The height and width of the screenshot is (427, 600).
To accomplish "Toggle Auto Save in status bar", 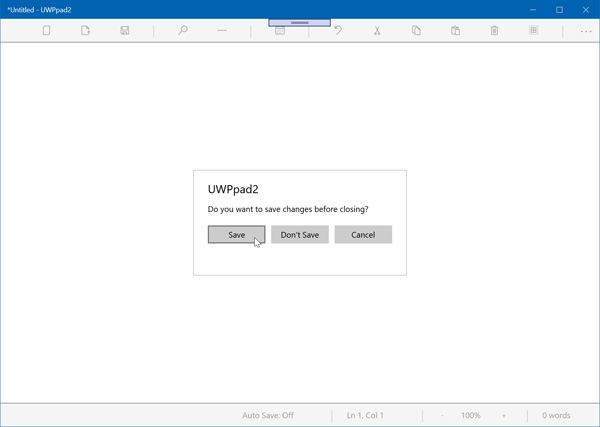I will click(268, 415).
